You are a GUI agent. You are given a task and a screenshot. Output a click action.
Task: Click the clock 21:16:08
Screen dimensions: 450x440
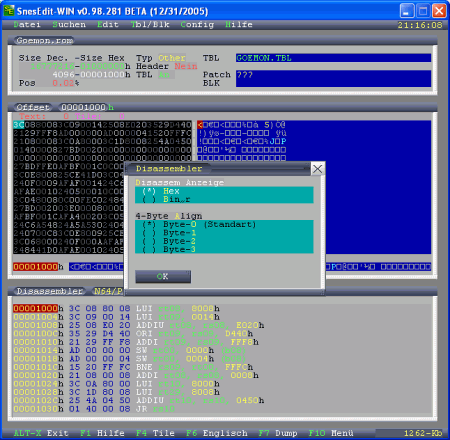click(420, 25)
